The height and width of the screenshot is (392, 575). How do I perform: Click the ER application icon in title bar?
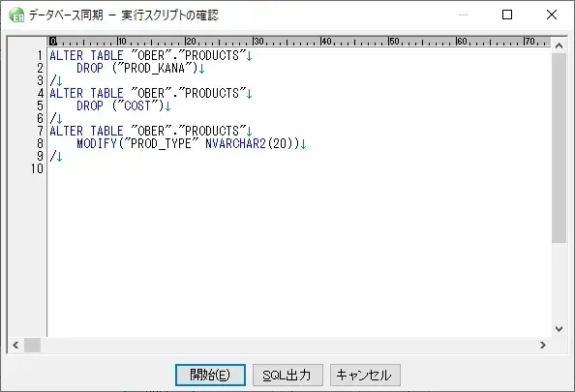tap(16, 15)
